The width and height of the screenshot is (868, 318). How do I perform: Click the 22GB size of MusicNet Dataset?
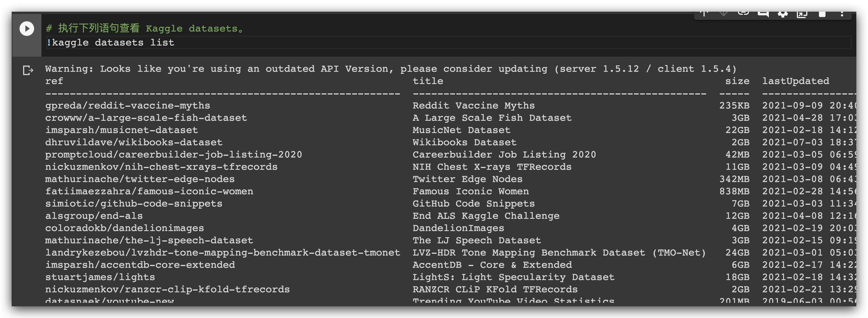737,130
